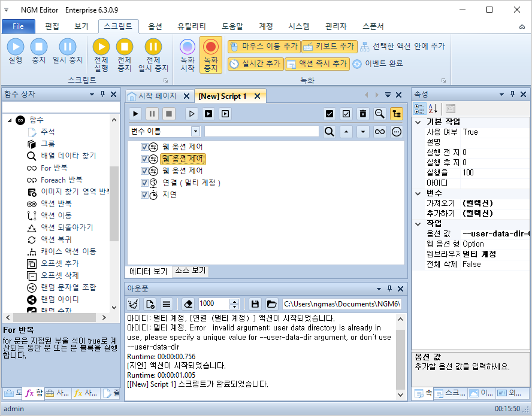The height and width of the screenshot is (416, 532).
Task: Open 함수 상자 panel options dropdown arrow
Action: [x=92, y=95]
